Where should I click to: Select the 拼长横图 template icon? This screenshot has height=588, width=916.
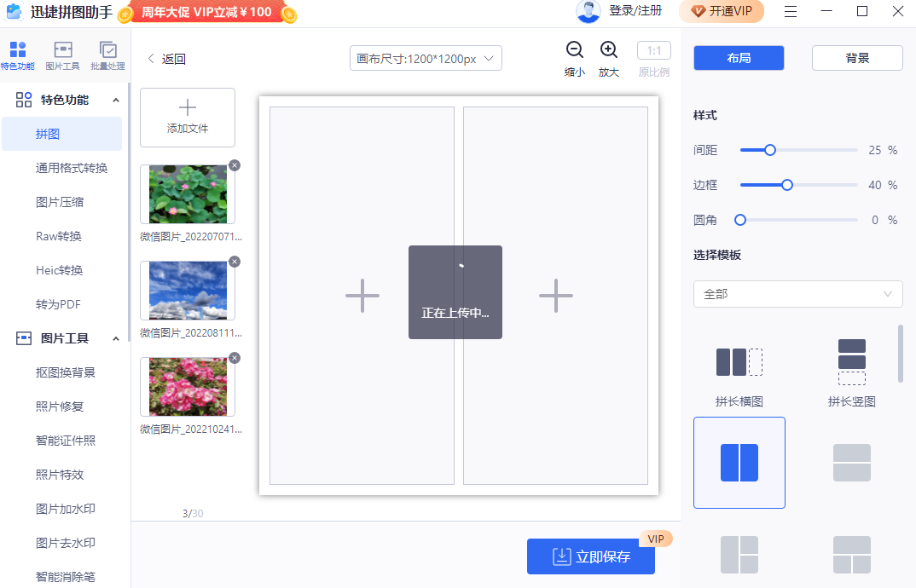click(x=739, y=361)
